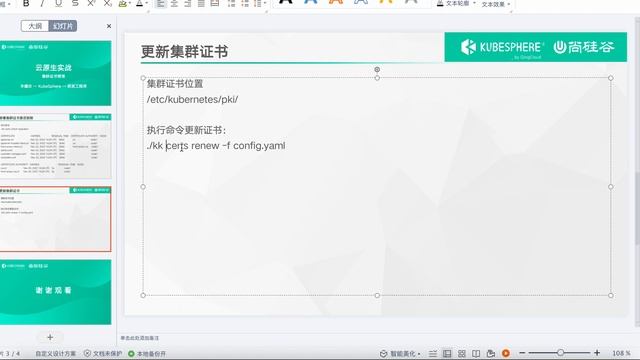Toggle italic formatting button
Screen dimensions: 640x360
42,4
